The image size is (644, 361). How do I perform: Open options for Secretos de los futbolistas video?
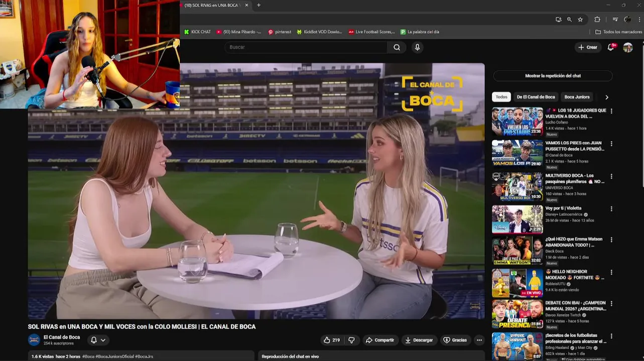click(x=611, y=336)
